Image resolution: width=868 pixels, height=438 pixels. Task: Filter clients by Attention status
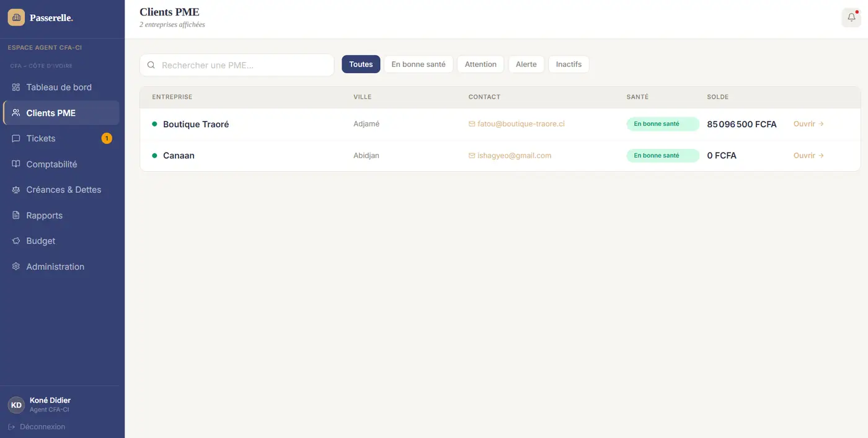click(x=480, y=65)
